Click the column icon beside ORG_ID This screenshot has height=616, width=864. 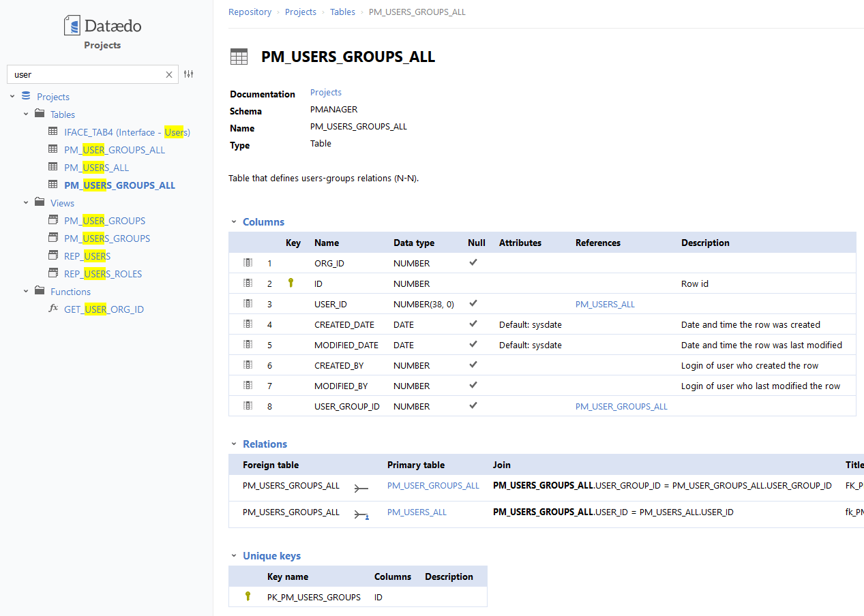pyautogui.click(x=248, y=262)
